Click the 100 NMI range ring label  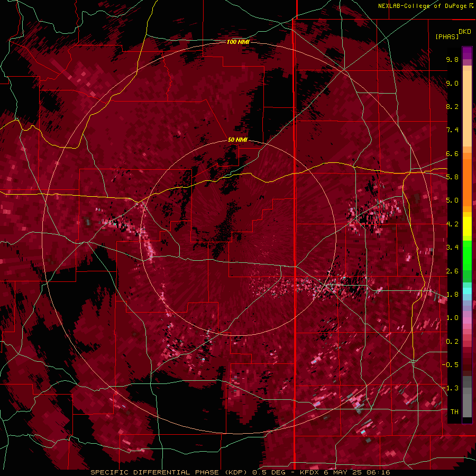coord(238,42)
